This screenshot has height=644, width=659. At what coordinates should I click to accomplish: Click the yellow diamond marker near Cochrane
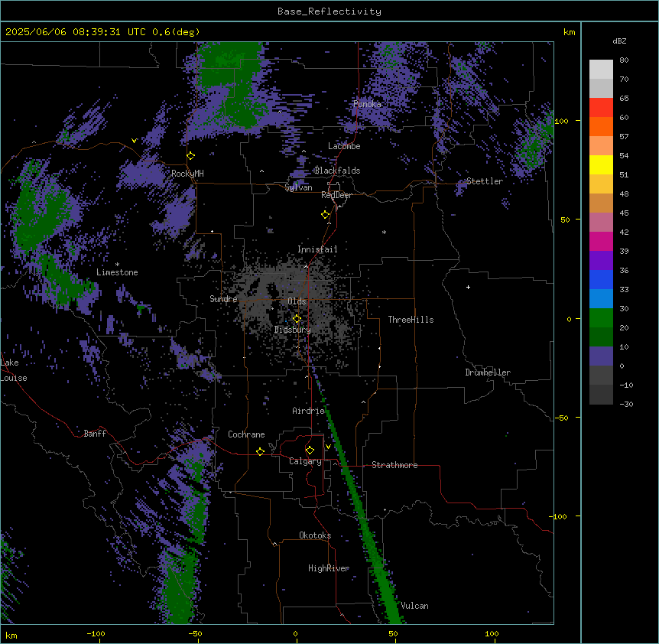(x=260, y=451)
